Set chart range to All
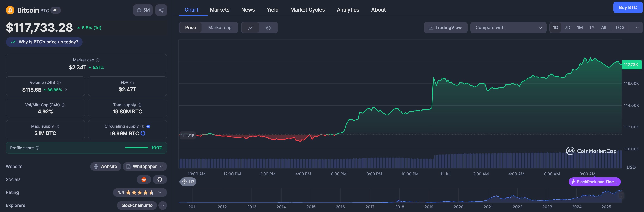 click(603, 27)
